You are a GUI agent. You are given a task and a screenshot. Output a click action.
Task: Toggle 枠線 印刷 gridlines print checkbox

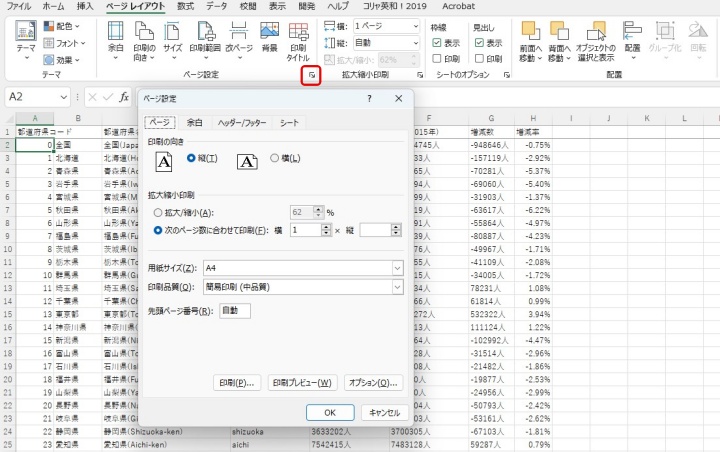(x=437, y=58)
